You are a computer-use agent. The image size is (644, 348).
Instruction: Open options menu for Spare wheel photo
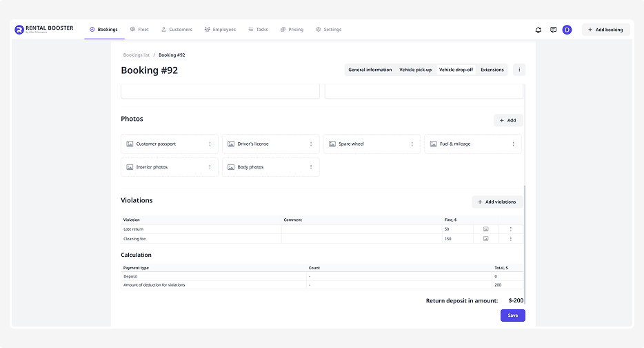coord(412,144)
